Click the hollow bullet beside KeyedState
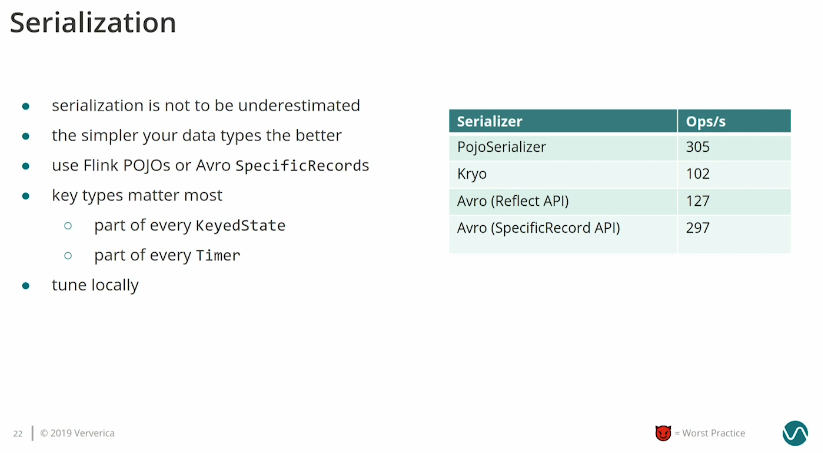 (68, 226)
